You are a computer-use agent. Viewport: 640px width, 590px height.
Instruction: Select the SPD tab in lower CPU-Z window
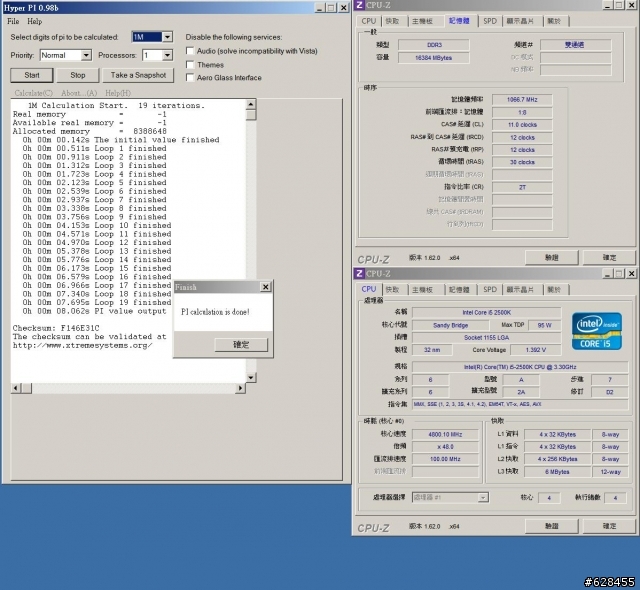pos(490,289)
